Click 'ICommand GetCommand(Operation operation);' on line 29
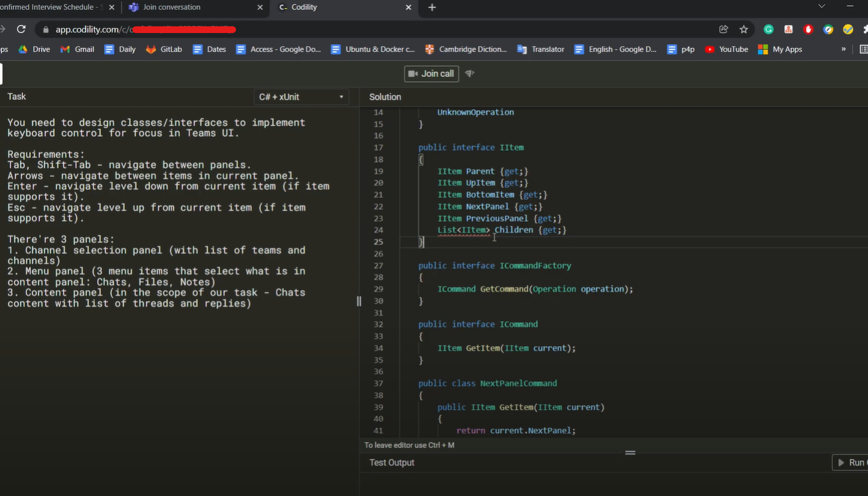 tap(535, 289)
